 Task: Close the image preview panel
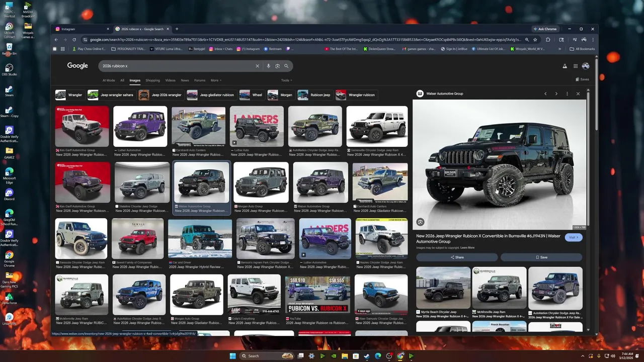tap(578, 94)
